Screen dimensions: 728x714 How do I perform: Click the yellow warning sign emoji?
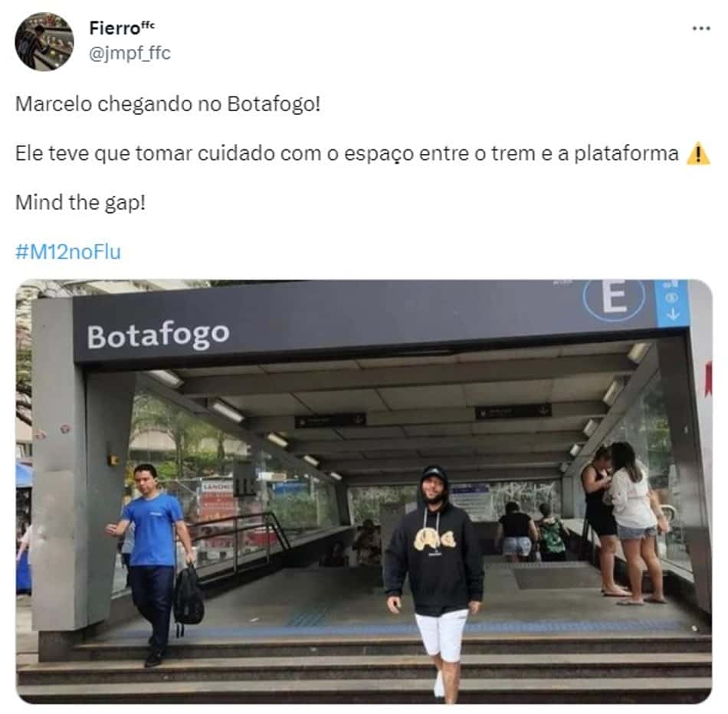(x=698, y=154)
